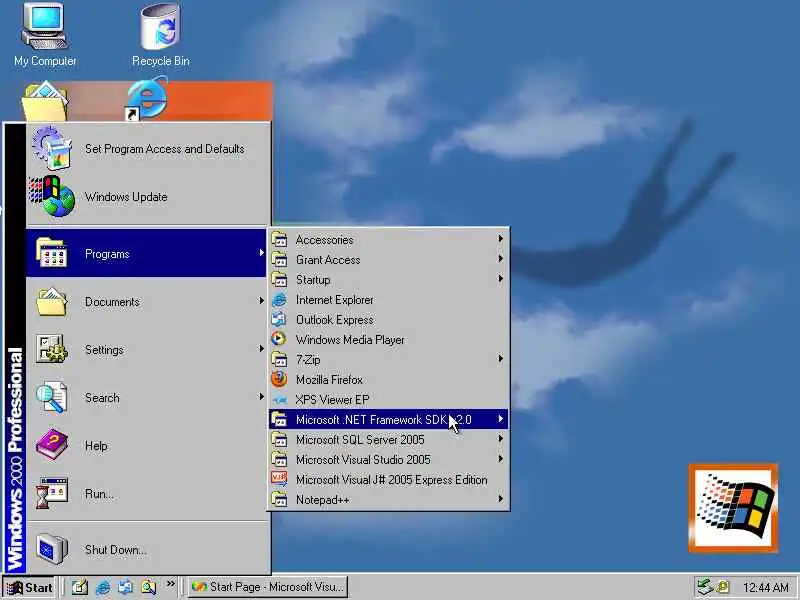Expand the Notepad++ submenu arrow

(x=501, y=498)
